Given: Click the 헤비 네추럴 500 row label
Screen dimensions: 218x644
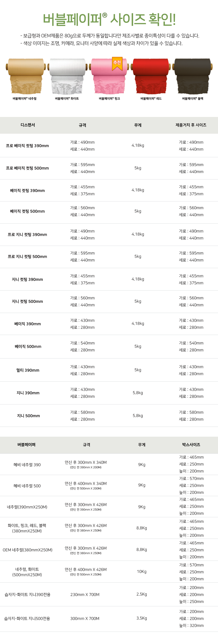Looking at the screenshot, I should tap(27, 486).
